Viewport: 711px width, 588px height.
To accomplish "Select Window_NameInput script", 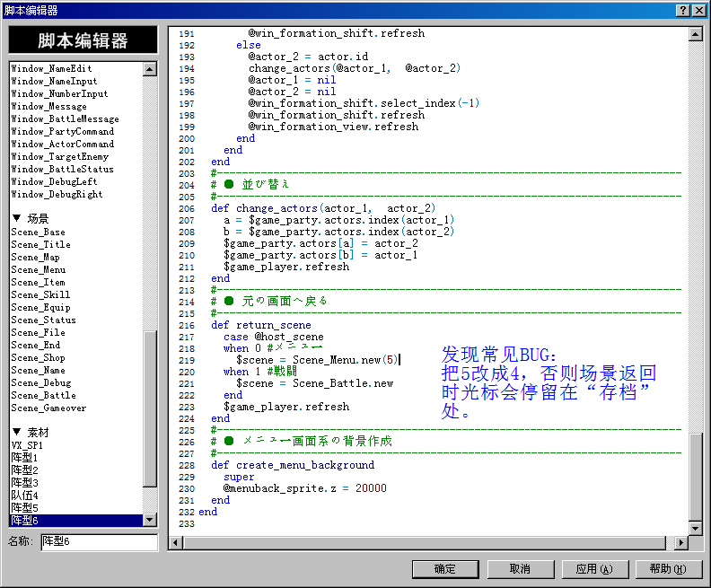I will coord(54,81).
